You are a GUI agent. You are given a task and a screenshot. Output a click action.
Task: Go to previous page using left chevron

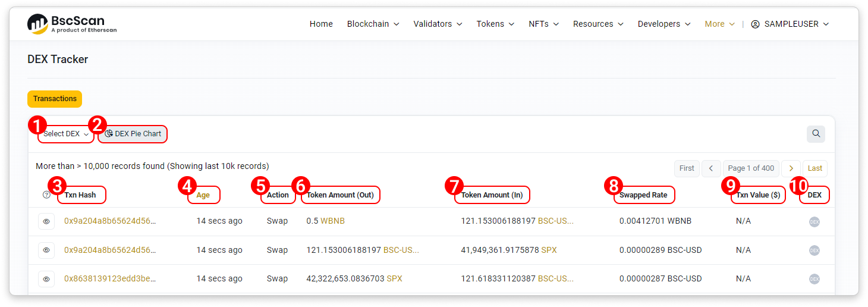click(x=711, y=168)
